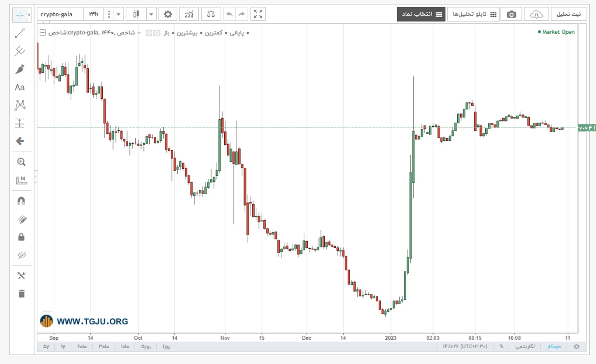Select the '۶ماه' time range
The height and width of the screenshot is (364, 596).
(x=82, y=347)
